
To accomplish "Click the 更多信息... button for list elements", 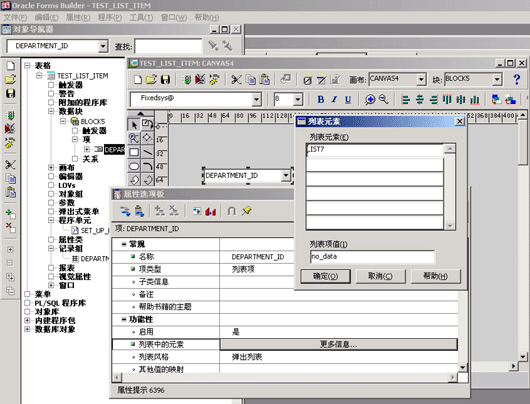I will 339,344.
